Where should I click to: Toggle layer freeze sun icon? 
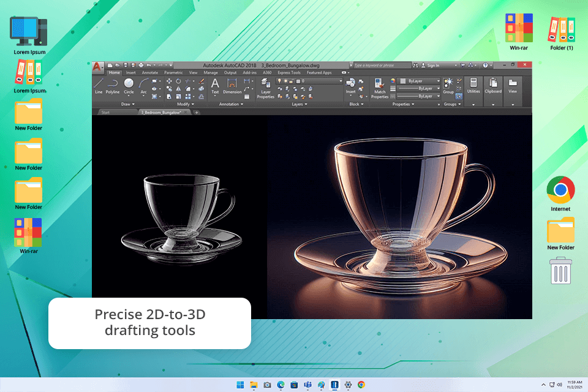(286, 81)
